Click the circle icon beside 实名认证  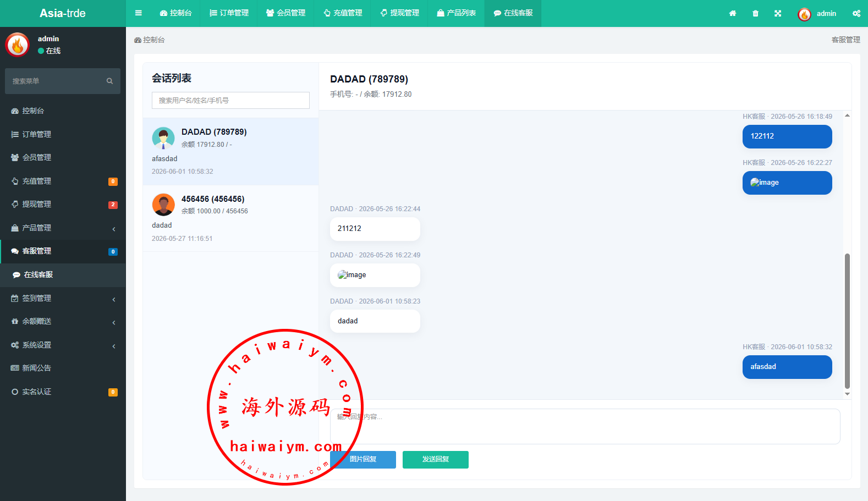coord(15,392)
